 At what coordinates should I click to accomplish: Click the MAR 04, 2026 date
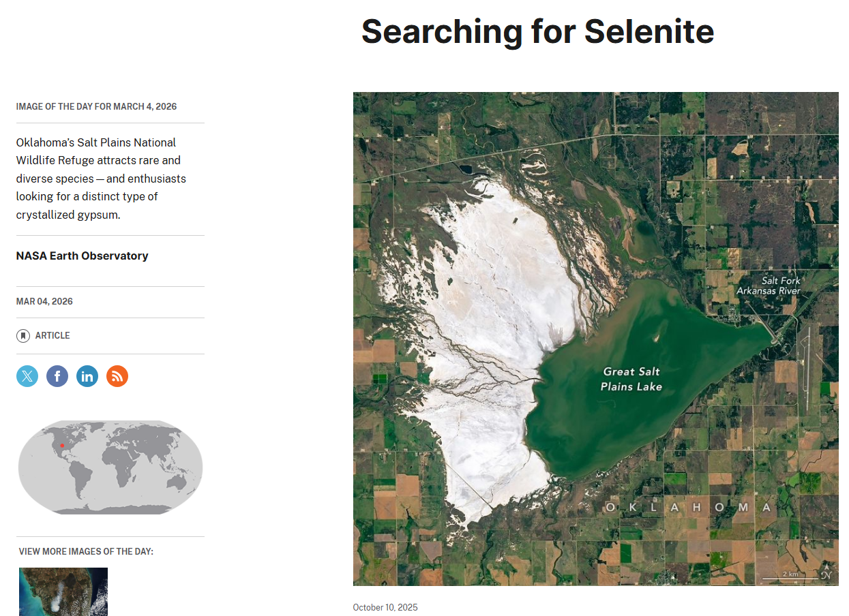click(x=44, y=302)
